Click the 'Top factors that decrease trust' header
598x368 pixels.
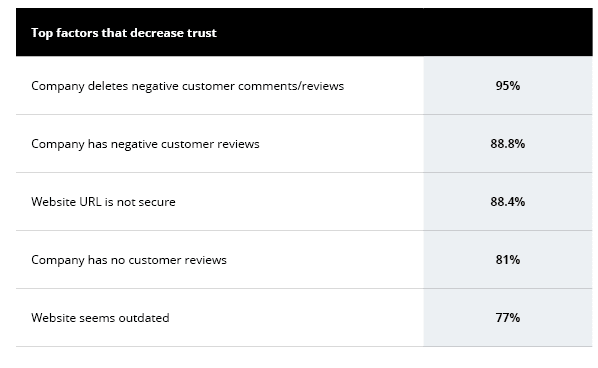pyautogui.click(x=124, y=33)
